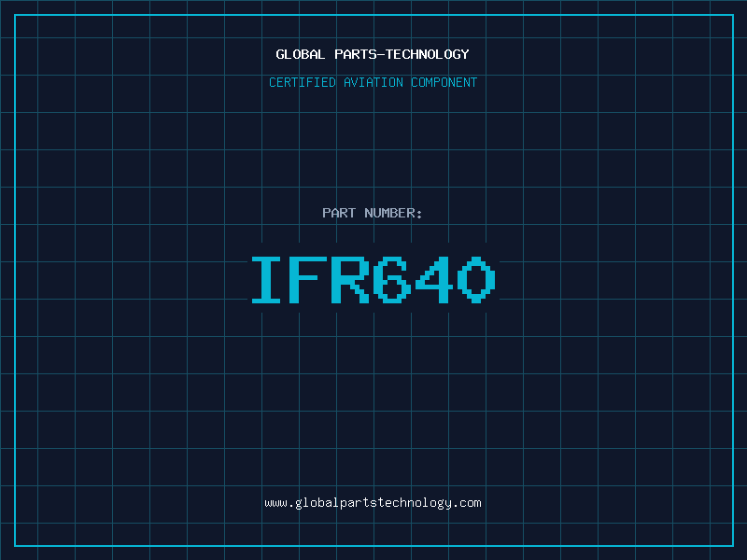Click the word CERTIFIED in the subtitle

pyautogui.click(x=302, y=83)
